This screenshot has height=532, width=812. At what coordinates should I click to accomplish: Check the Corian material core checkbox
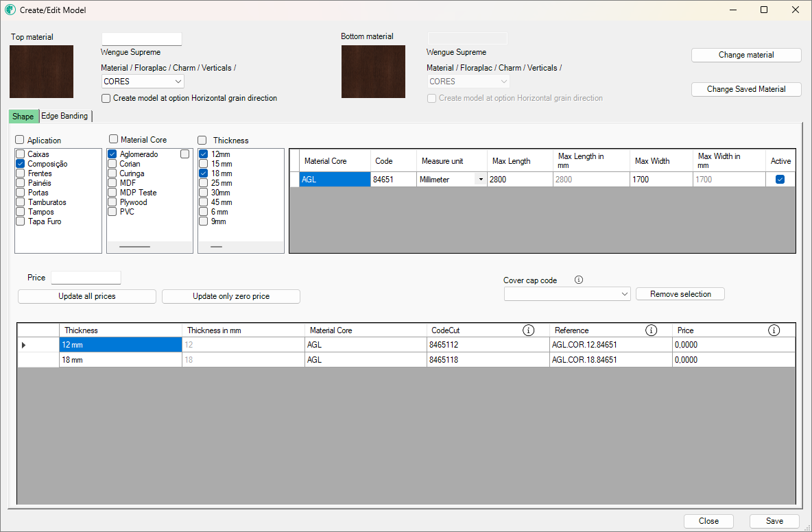click(x=112, y=164)
